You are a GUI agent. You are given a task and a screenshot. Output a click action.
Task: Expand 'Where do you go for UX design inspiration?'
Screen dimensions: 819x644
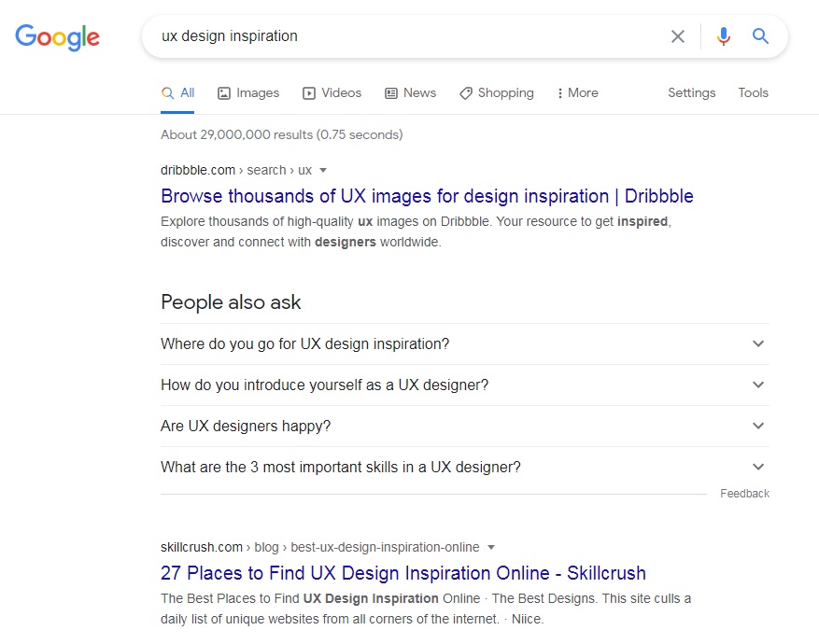pyautogui.click(x=465, y=343)
